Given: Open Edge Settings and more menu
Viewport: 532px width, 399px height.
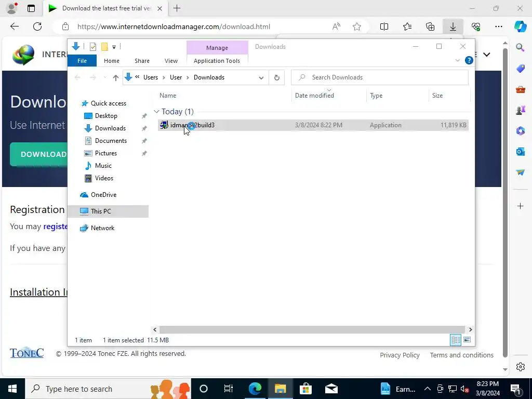Looking at the screenshot, I should 498,26.
